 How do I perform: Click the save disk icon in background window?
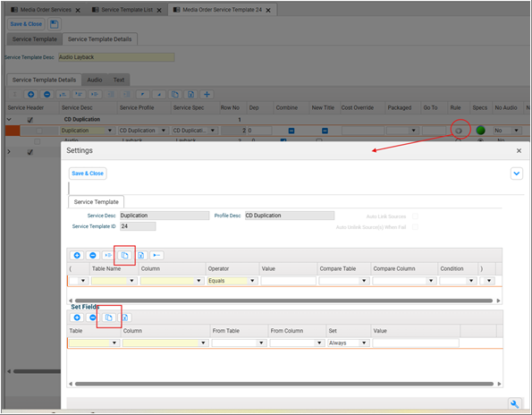(x=54, y=24)
